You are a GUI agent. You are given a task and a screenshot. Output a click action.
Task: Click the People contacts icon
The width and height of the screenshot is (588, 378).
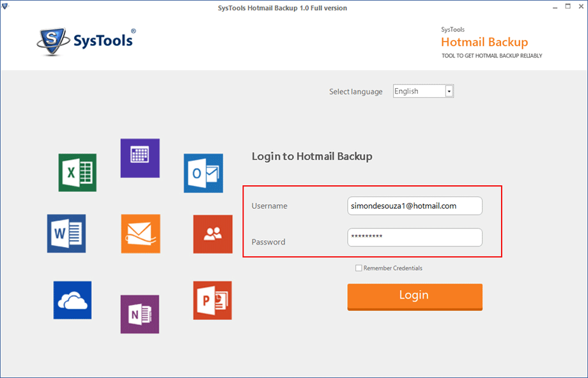point(213,234)
